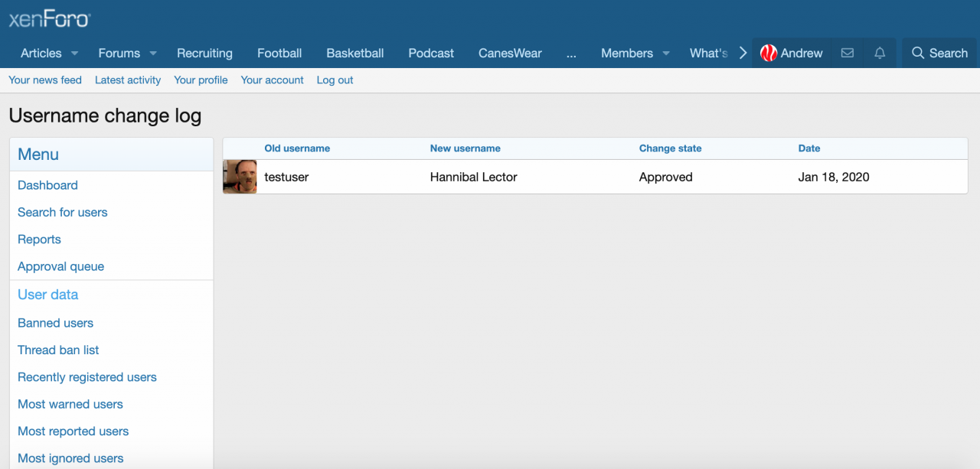Click the XenForo logo
The width and height of the screenshot is (980, 469).
49,19
